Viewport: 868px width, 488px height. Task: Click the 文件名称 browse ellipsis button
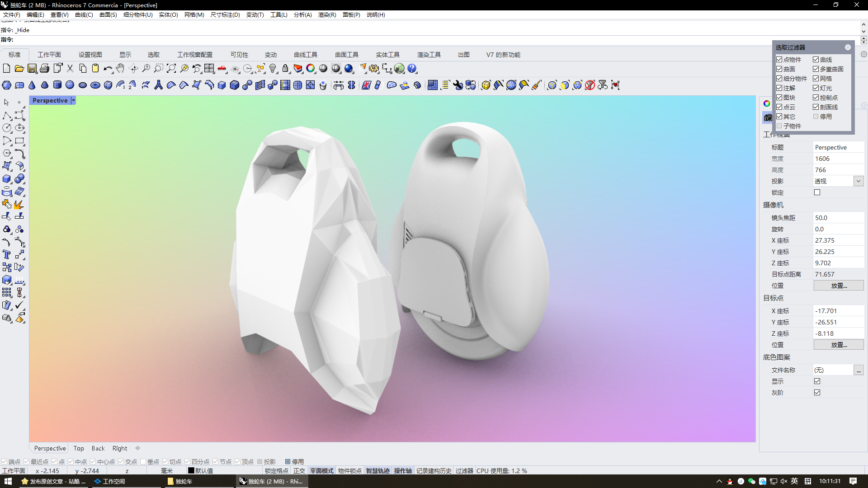[859, 371]
